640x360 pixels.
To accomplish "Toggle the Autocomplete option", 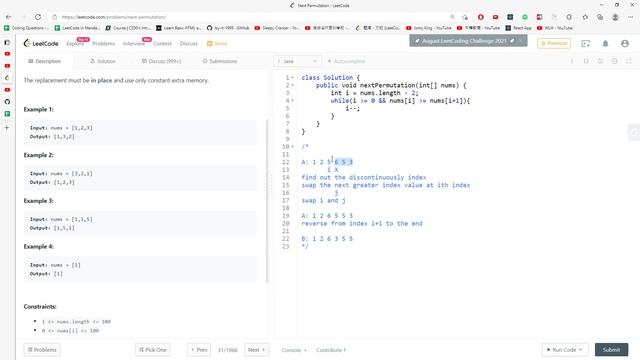I will [x=346, y=61].
